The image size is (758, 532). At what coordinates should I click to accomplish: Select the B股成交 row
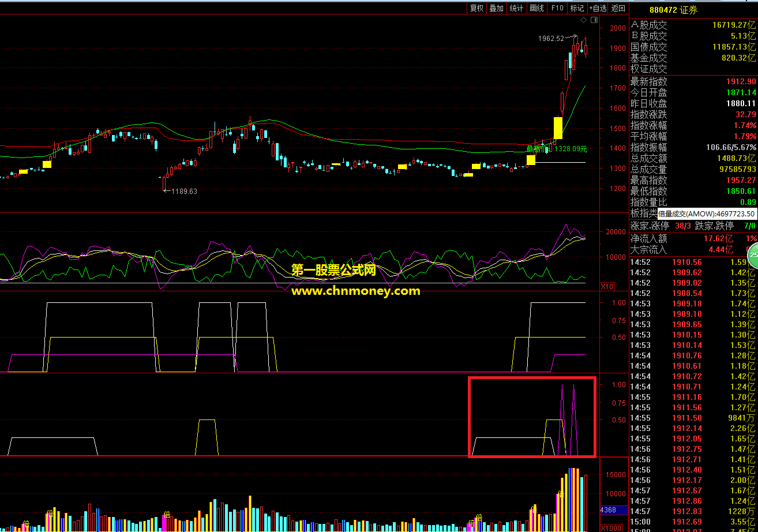point(693,36)
